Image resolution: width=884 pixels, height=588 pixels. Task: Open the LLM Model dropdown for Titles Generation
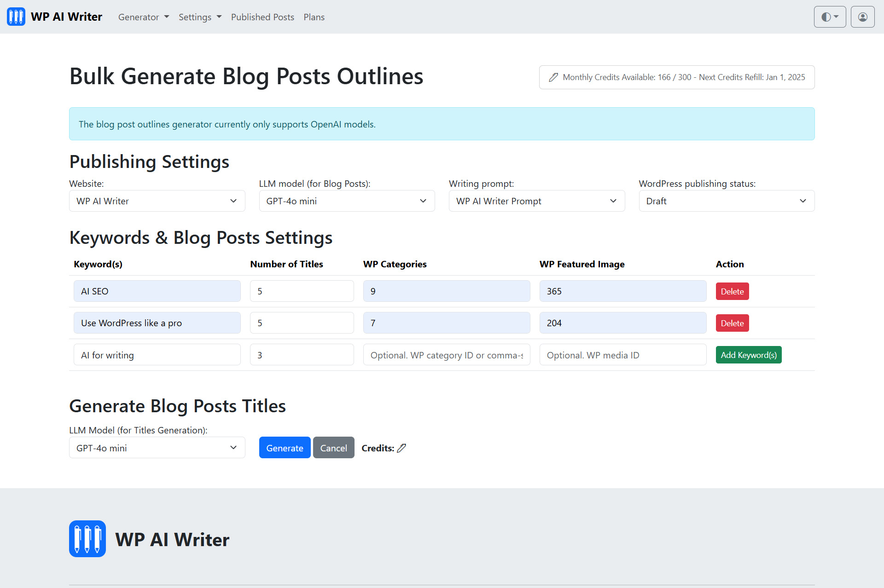tap(157, 447)
